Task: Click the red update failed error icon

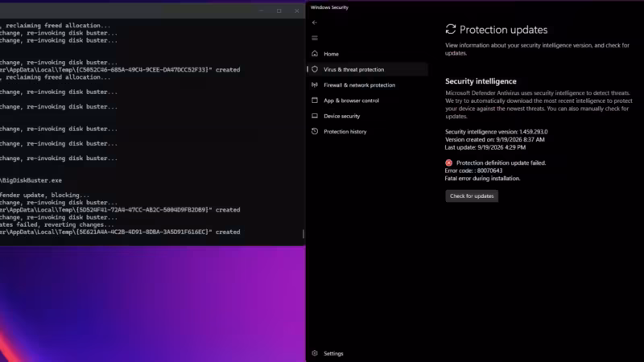Action: coord(448,163)
